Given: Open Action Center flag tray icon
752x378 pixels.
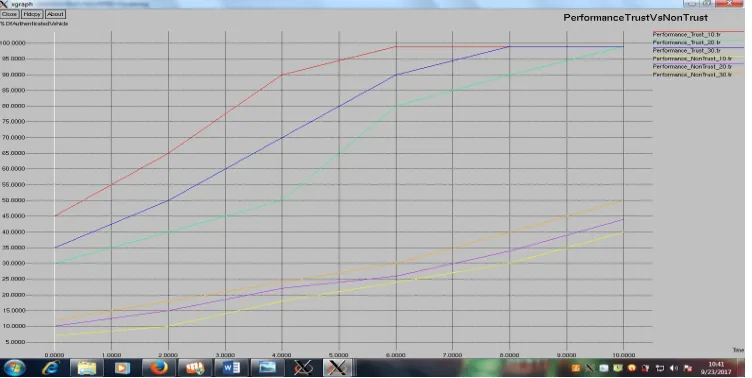Looking at the screenshot, I should (x=688, y=368).
